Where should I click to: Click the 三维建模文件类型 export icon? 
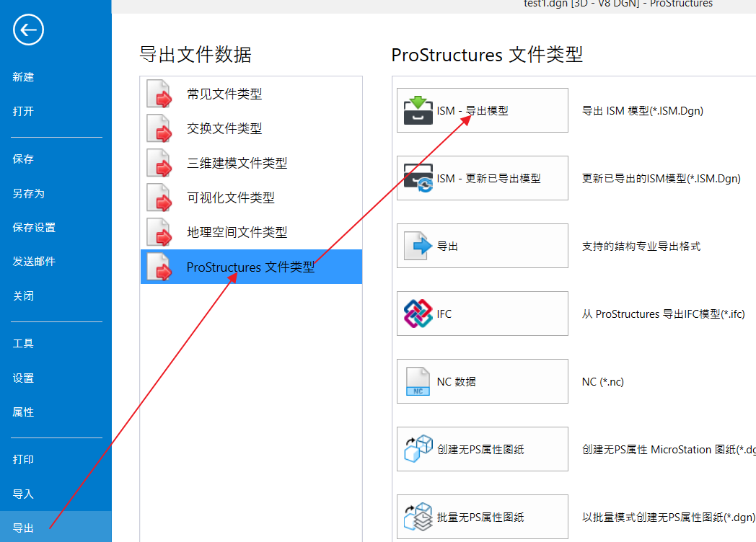tap(159, 164)
